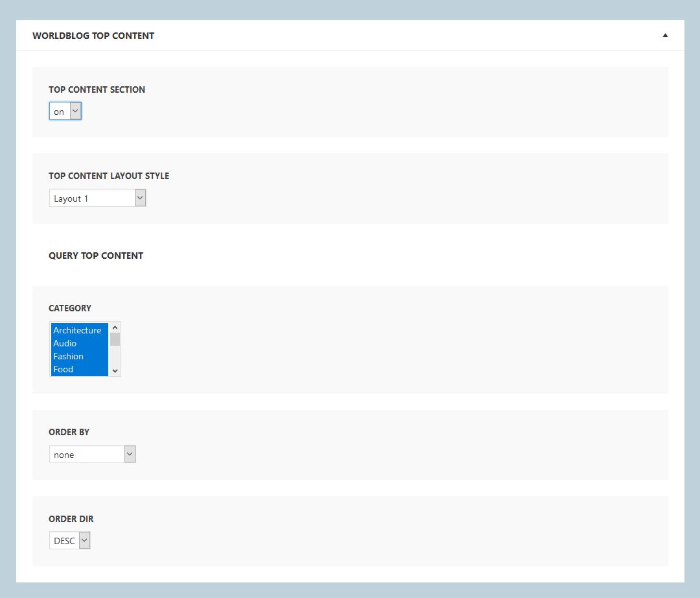The image size is (700, 598).
Task: Click the Top Content Section label
Action: point(97,90)
